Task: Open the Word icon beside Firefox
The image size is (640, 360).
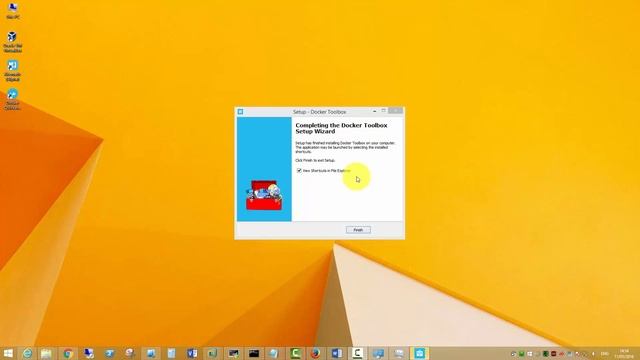Action: [337, 353]
